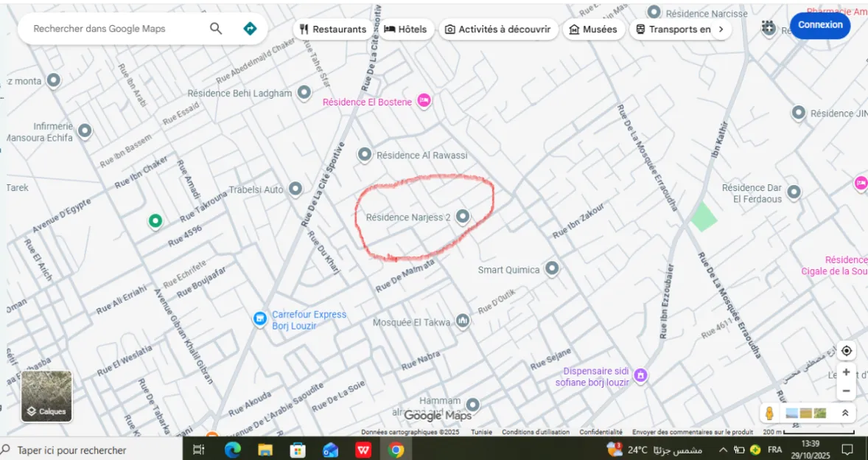This screenshot has width=868, height=460.
Task: Pick up the Street View Pegman
Action: 769,413
